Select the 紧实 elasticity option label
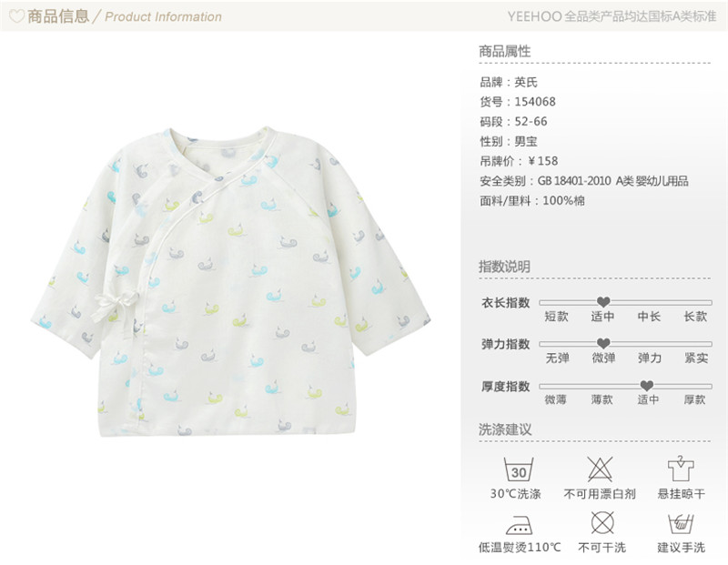 tap(696, 358)
